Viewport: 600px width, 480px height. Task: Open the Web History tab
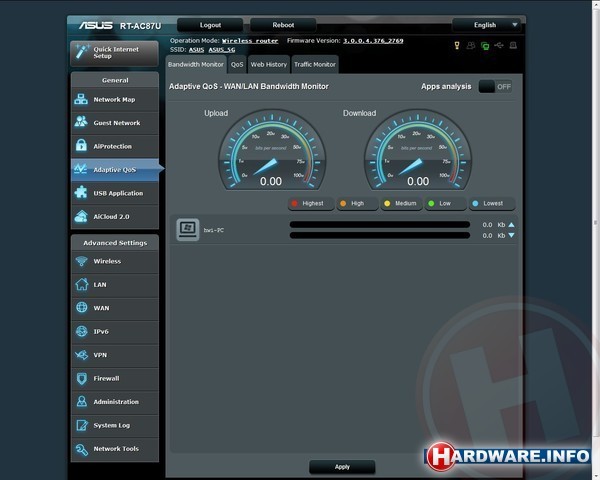269,64
